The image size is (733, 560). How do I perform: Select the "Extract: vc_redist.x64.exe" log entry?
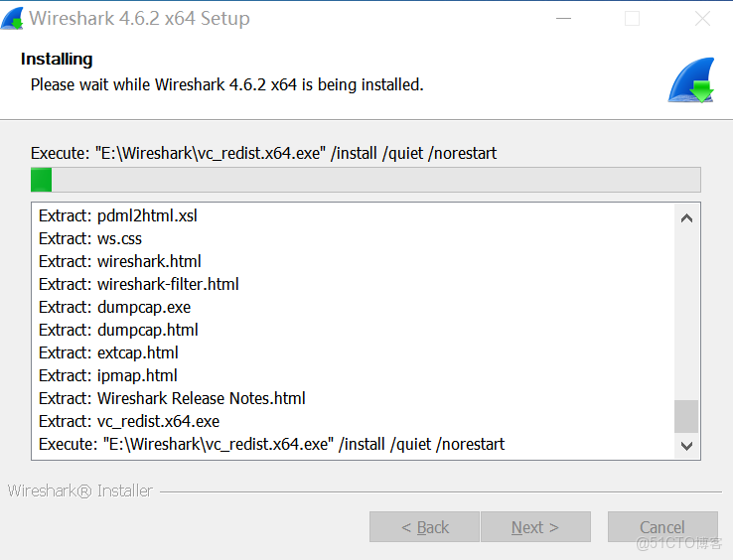[129, 421]
